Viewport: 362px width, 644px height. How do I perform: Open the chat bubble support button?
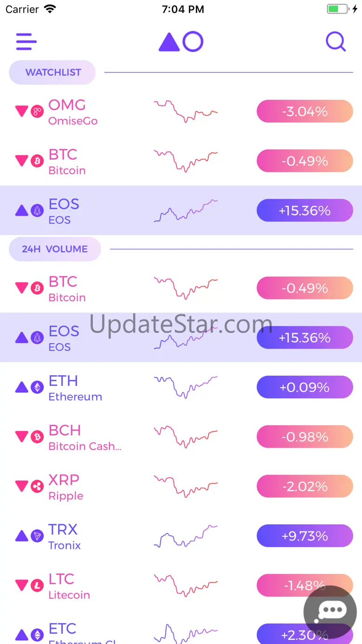pyautogui.click(x=330, y=612)
